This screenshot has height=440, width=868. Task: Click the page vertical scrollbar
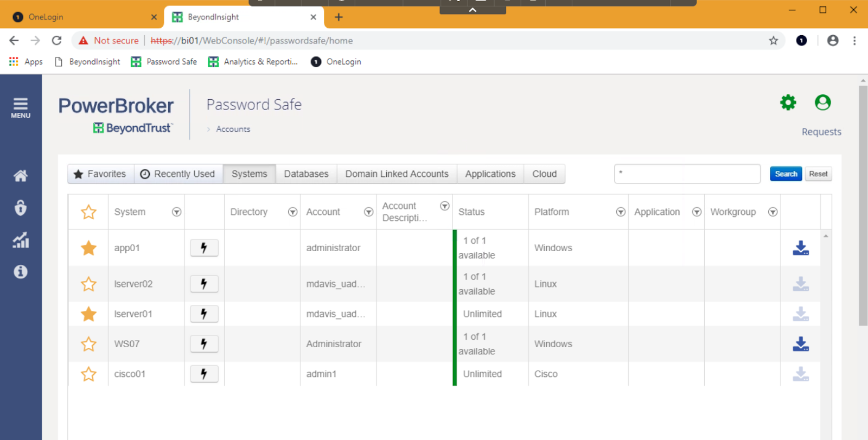[x=863, y=206]
